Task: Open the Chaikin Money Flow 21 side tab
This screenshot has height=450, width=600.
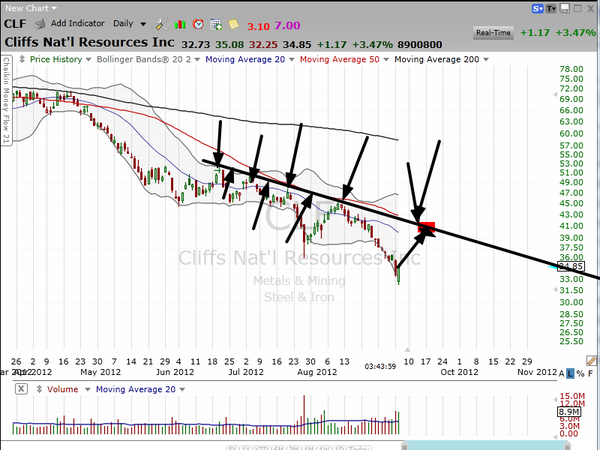Action: pos(6,101)
